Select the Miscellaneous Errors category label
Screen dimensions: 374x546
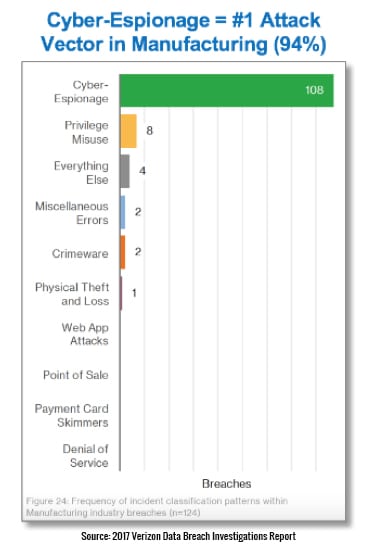click(x=72, y=213)
